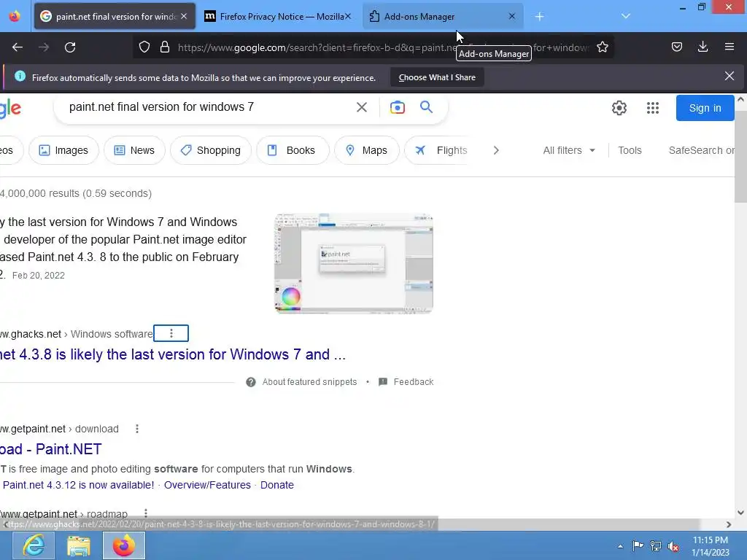The height and width of the screenshot is (560, 747).
Task: Go back to the previous page
Action: click(x=18, y=47)
